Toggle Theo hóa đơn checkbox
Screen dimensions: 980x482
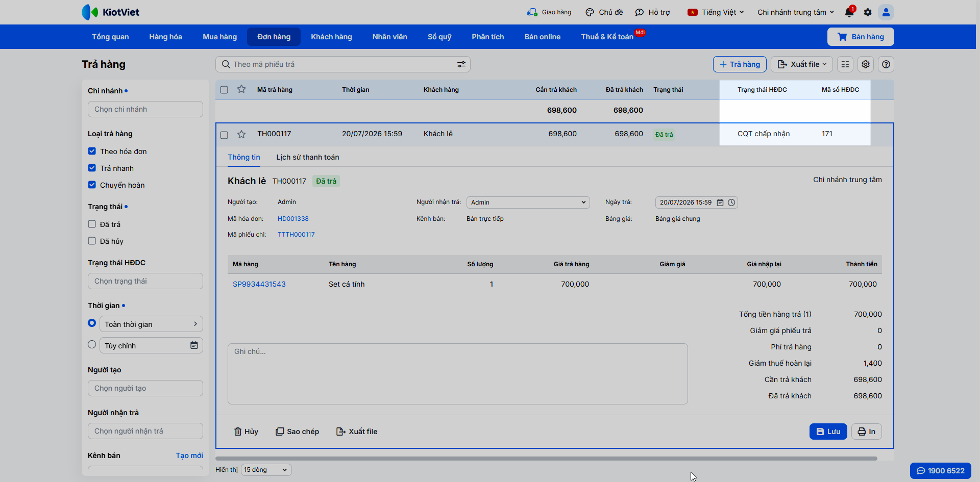point(92,151)
